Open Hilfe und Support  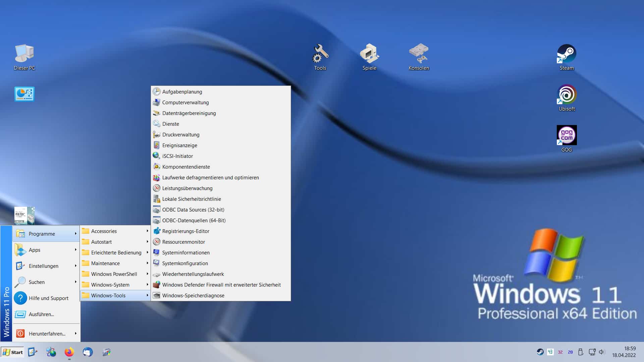pyautogui.click(x=46, y=298)
